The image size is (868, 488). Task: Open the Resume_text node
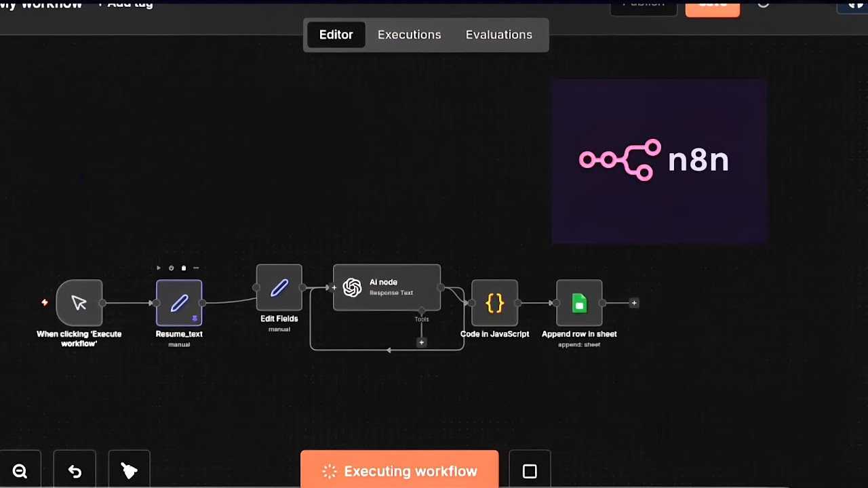pyautogui.click(x=179, y=303)
